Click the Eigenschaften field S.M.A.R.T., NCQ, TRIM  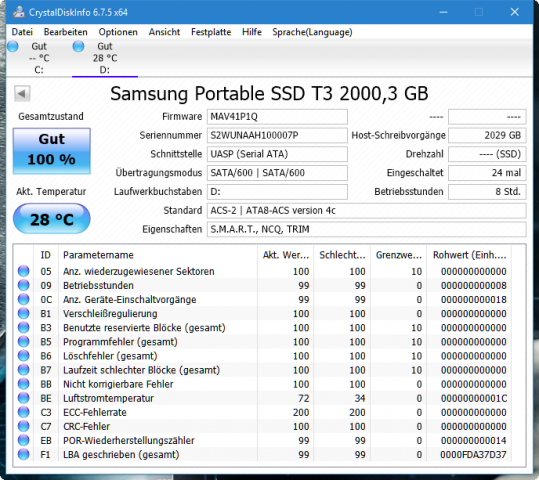pos(366,229)
